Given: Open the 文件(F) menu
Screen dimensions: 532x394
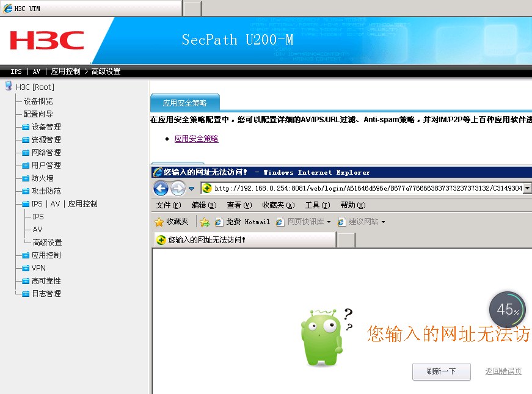Looking at the screenshot, I should click(169, 205).
